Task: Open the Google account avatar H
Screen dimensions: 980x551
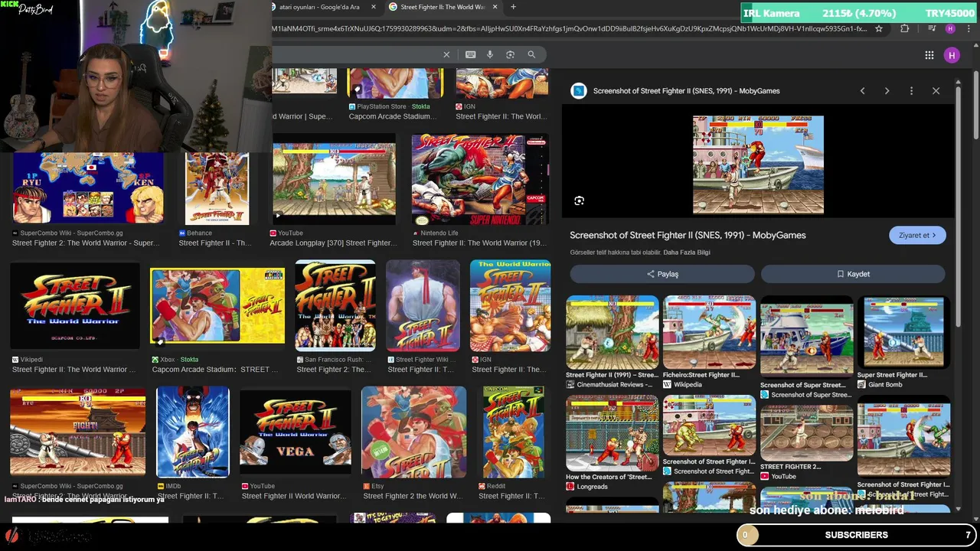Action: pos(952,55)
